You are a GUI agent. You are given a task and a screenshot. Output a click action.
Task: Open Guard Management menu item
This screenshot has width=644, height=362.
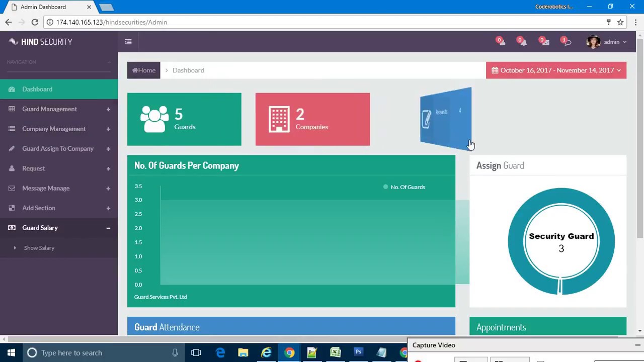click(59, 109)
